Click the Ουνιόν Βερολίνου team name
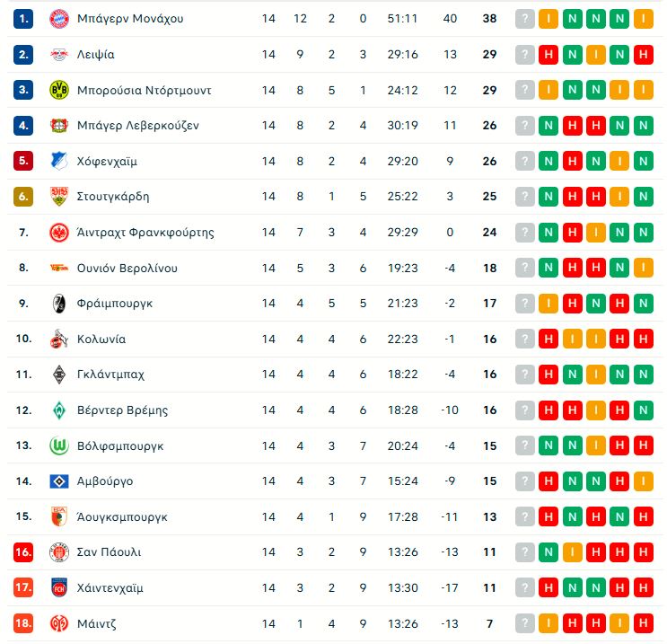 (128, 268)
